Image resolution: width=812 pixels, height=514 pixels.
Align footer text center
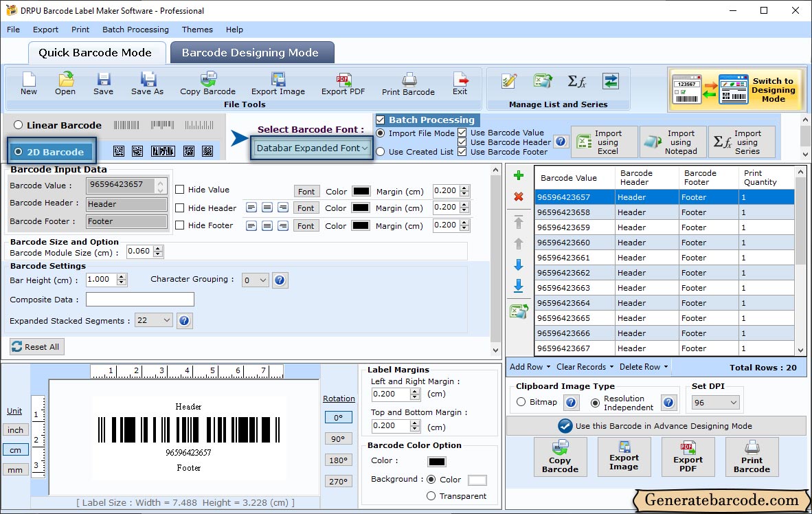click(x=267, y=225)
